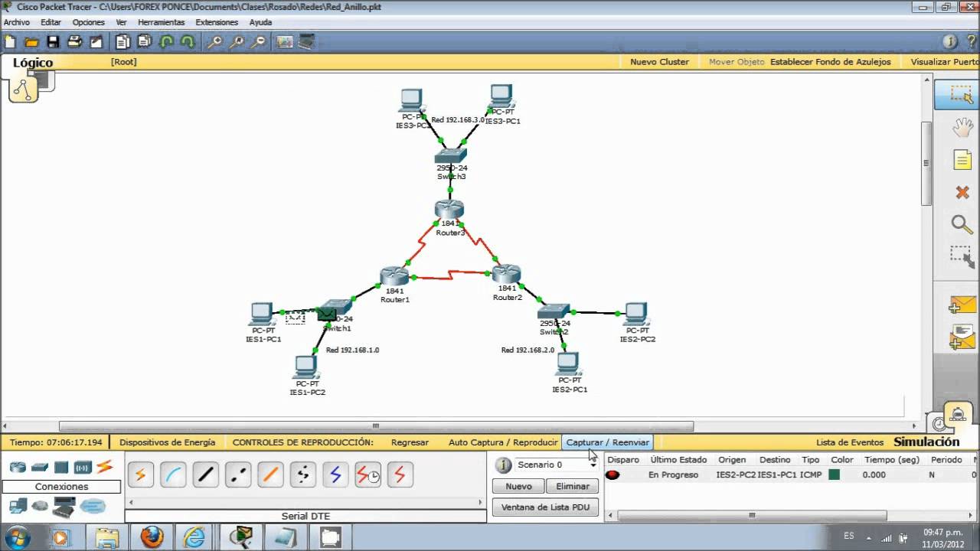Click Eliminar scenario button
The image size is (980, 551).
tap(573, 486)
